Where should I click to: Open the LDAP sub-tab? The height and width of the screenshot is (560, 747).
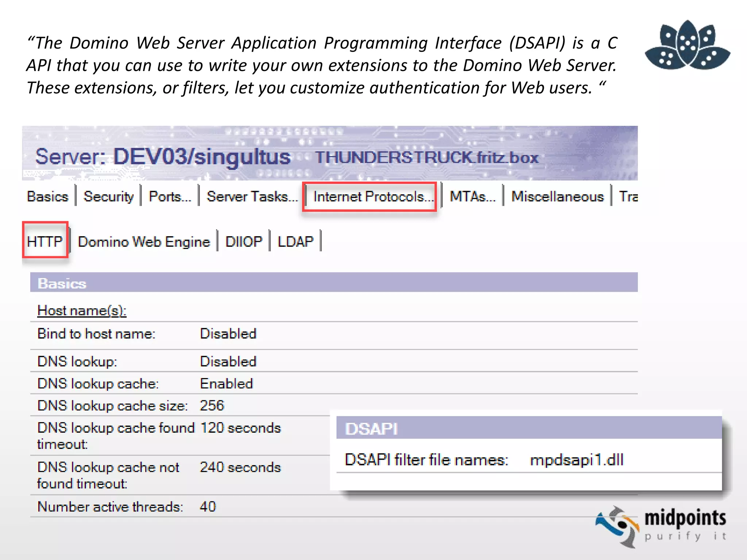(295, 241)
